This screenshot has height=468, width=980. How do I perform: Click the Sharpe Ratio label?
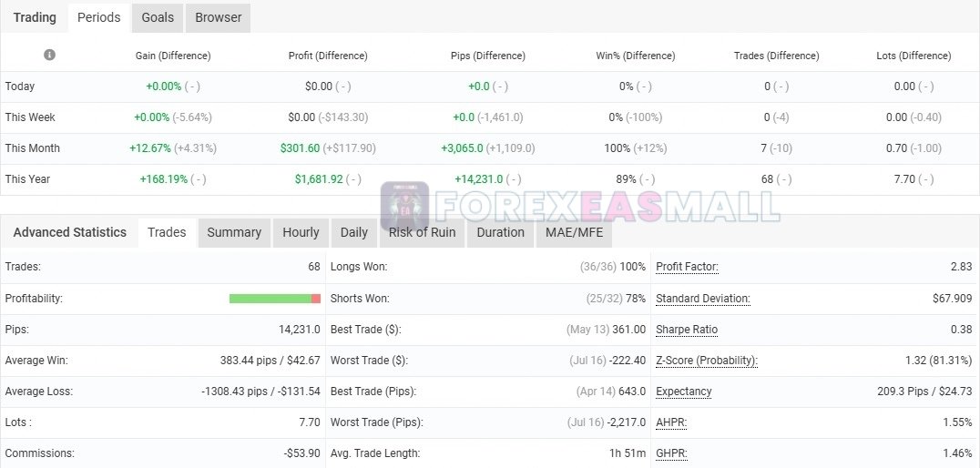click(x=687, y=330)
